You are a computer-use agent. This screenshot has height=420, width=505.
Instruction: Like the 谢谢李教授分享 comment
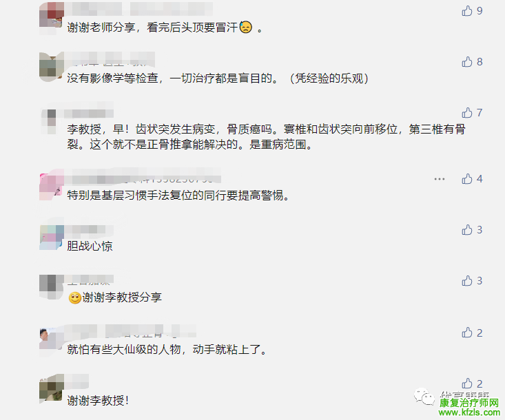coord(467,281)
